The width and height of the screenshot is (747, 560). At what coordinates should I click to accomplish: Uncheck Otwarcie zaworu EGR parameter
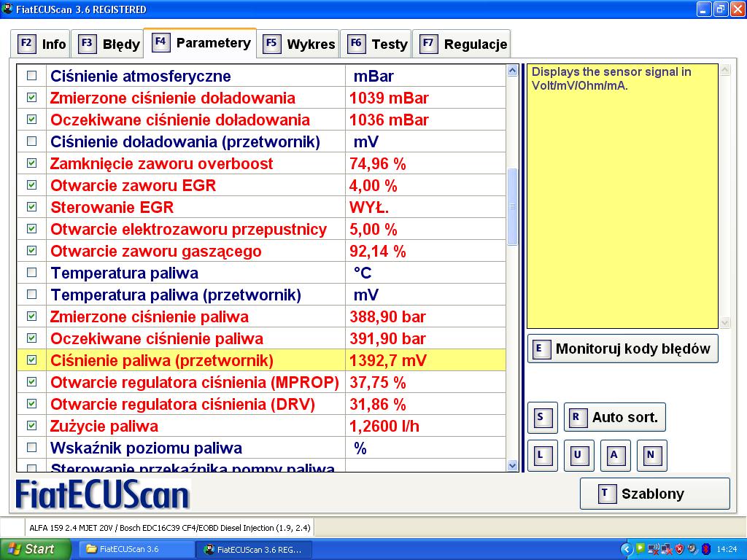tap(31, 185)
